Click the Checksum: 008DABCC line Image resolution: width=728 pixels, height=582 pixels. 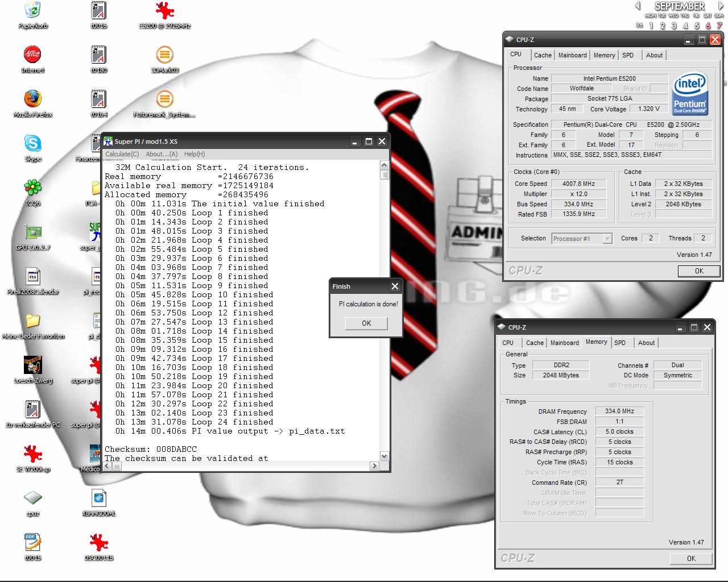[x=151, y=449]
